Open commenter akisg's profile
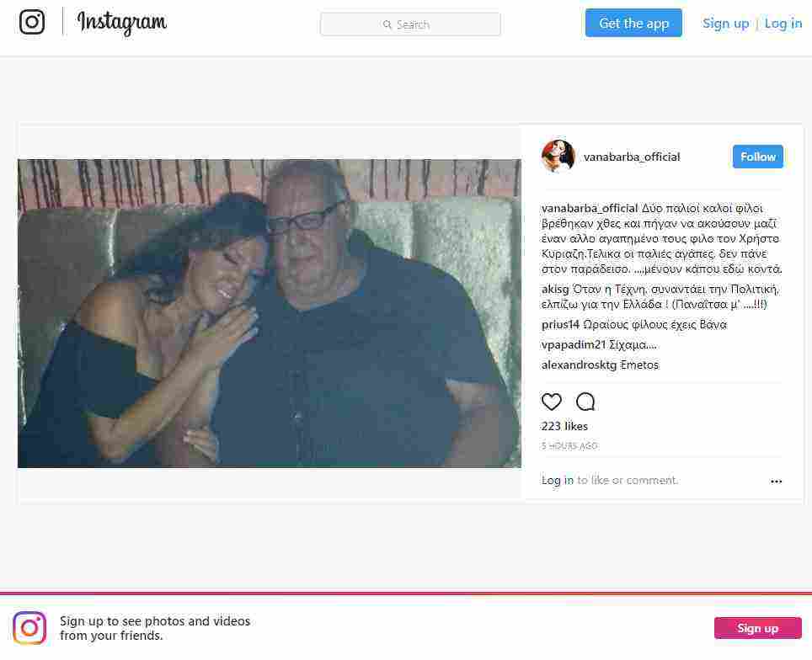Image resolution: width=812 pixels, height=660 pixels. tap(556, 289)
